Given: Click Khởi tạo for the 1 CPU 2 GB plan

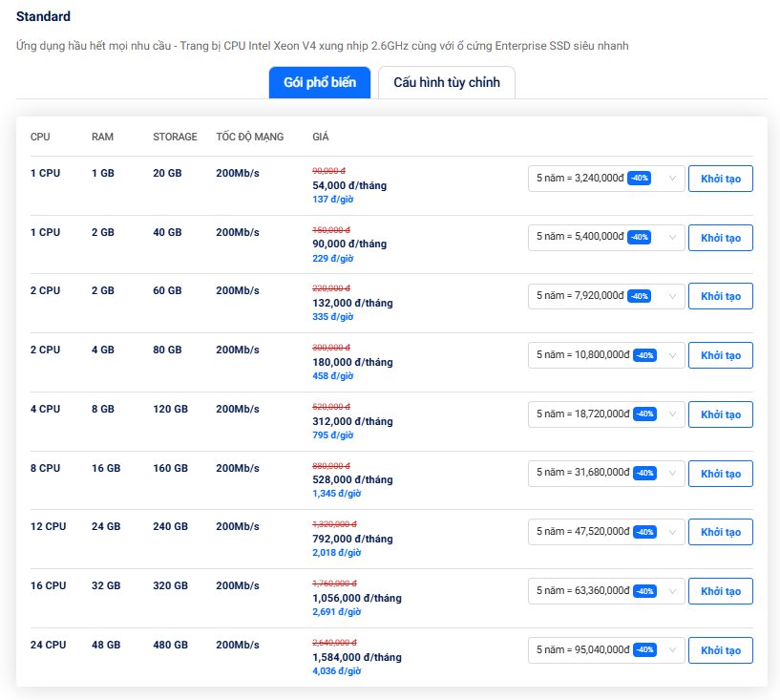Looking at the screenshot, I should 720,238.
